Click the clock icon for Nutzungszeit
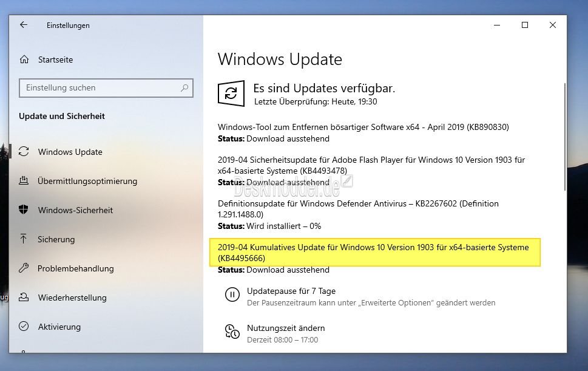This screenshot has width=588, height=371. (232, 332)
